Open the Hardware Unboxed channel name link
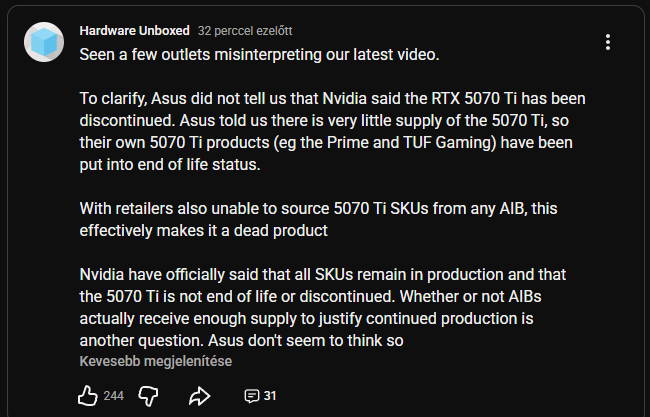Image resolution: width=650 pixels, height=417 pixels. click(134, 30)
